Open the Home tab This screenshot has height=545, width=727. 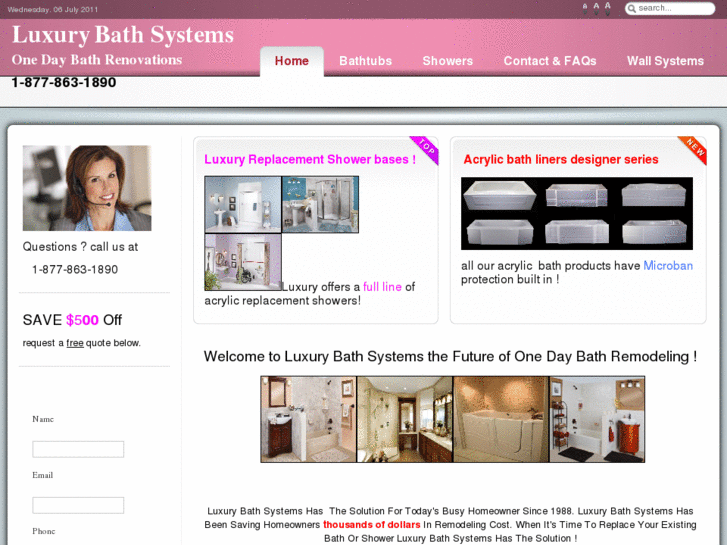[x=292, y=61]
